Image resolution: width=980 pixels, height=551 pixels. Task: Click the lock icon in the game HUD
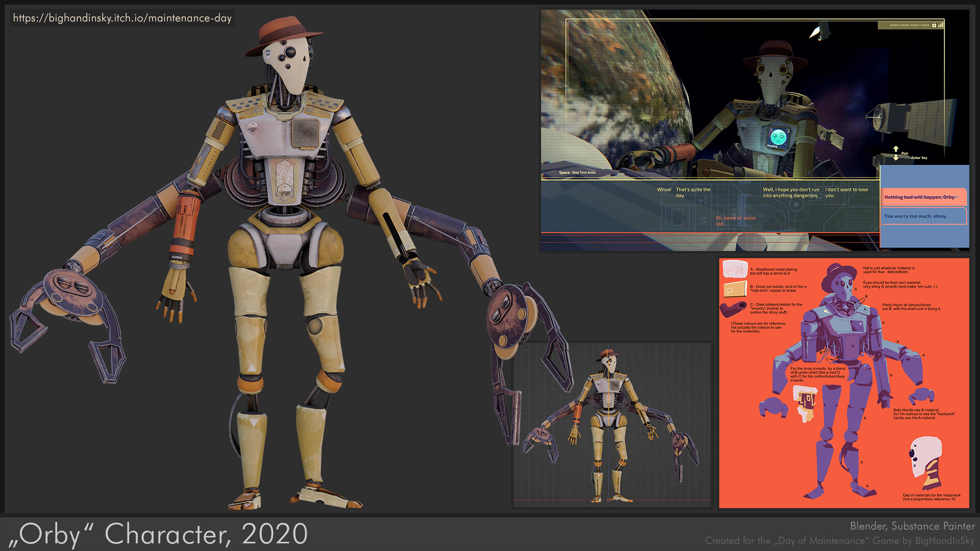934,24
